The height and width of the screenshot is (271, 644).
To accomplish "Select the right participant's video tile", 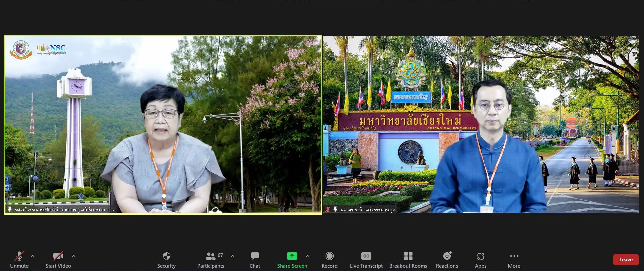I will [x=481, y=125].
